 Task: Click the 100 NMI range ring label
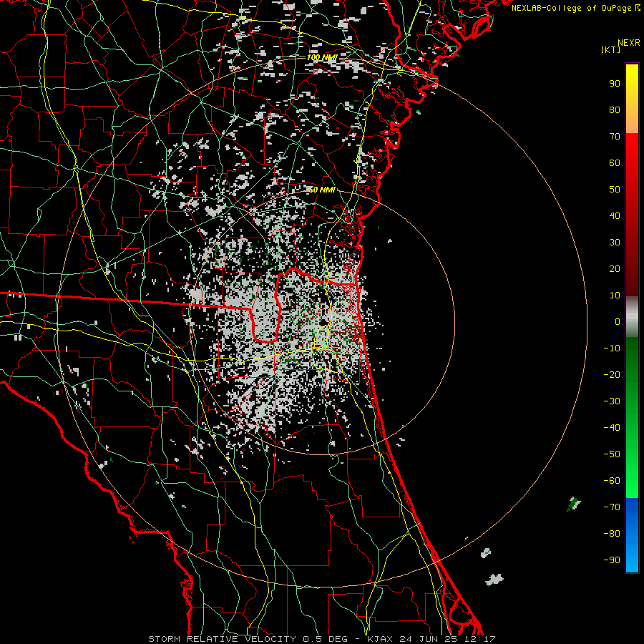[322, 57]
